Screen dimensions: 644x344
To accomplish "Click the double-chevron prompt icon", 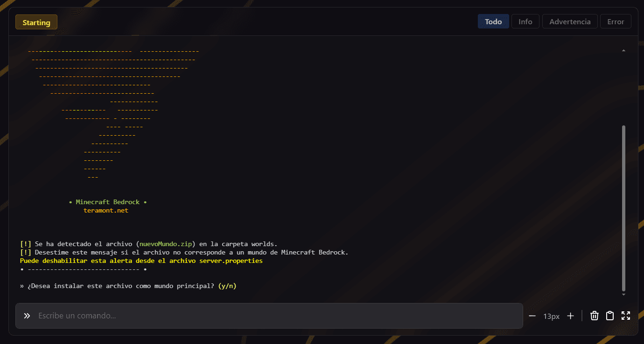I will [27, 316].
